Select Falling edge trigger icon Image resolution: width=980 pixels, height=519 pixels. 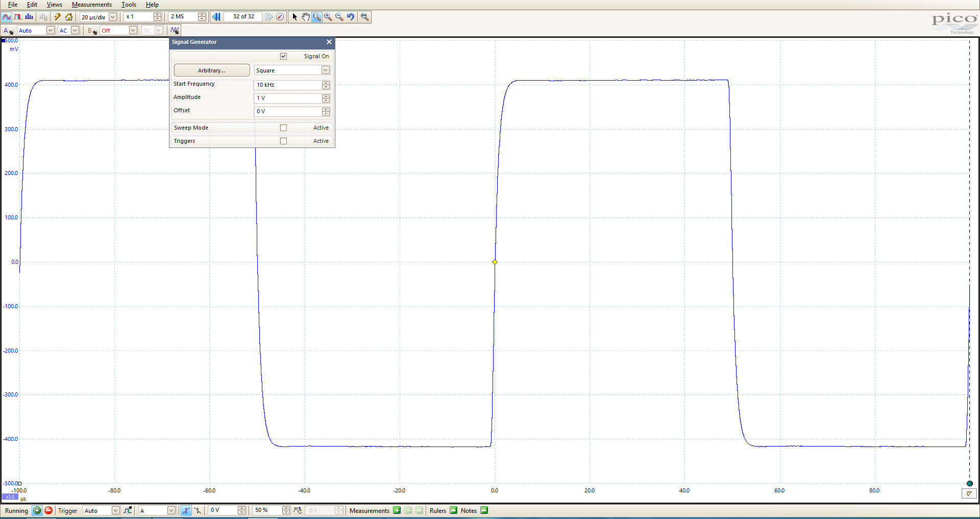198,510
